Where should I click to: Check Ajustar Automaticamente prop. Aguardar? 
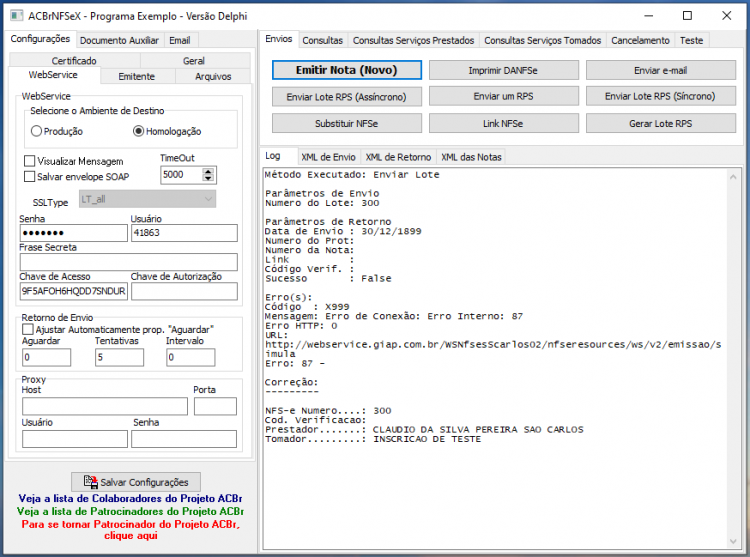[28, 329]
